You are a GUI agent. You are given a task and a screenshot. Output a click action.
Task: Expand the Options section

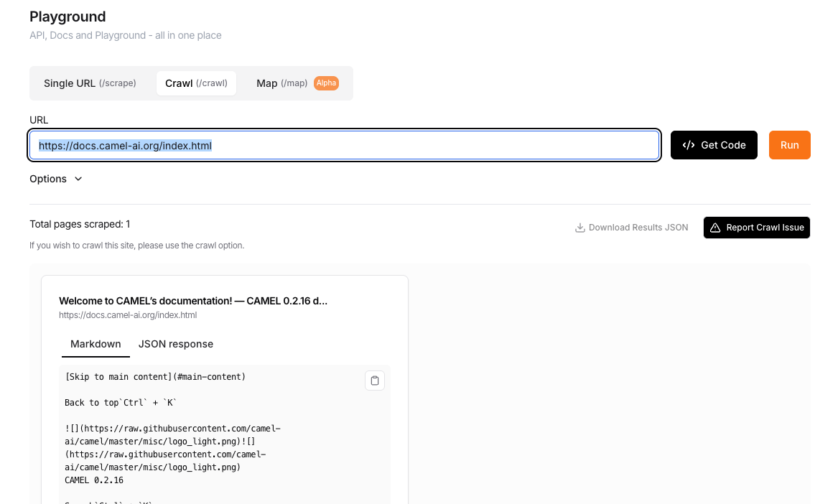pyautogui.click(x=56, y=179)
